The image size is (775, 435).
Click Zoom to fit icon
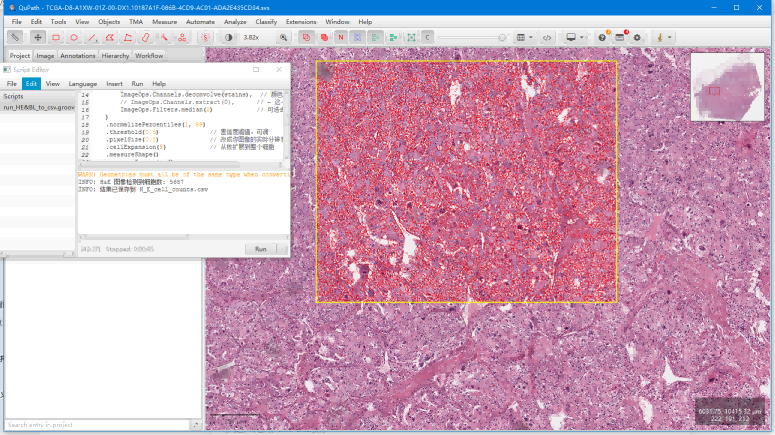click(x=283, y=37)
